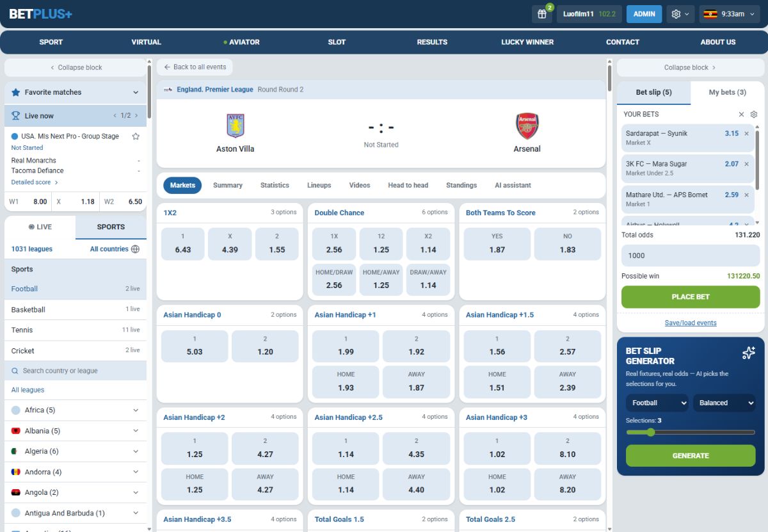
Task: Click the Andorra flag icon
Action: coord(16,472)
